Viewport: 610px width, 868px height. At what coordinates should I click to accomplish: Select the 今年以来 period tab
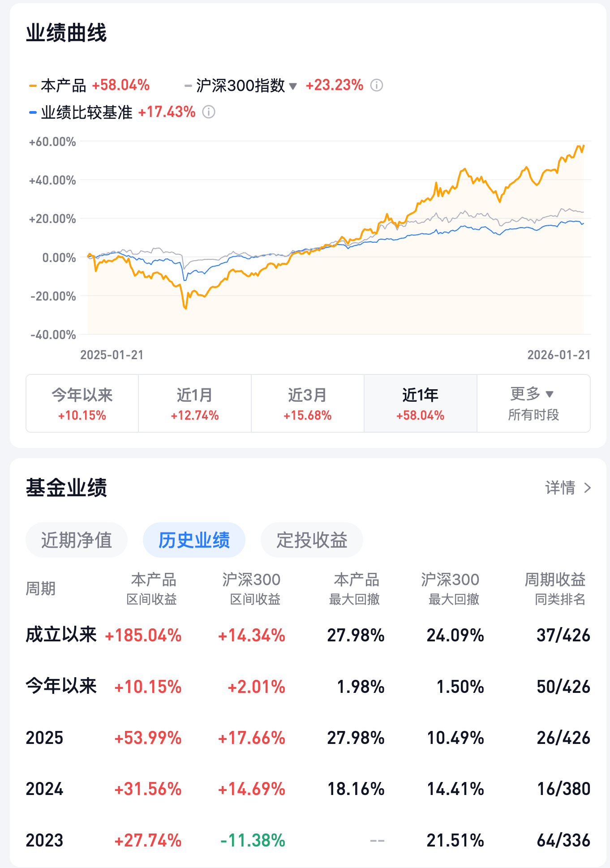82,403
